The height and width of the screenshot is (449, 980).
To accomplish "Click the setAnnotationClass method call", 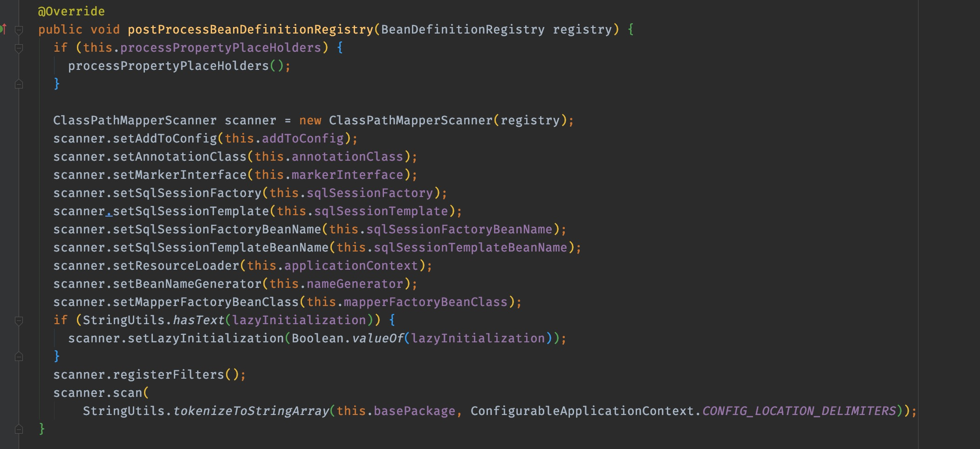I will (180, 156).
